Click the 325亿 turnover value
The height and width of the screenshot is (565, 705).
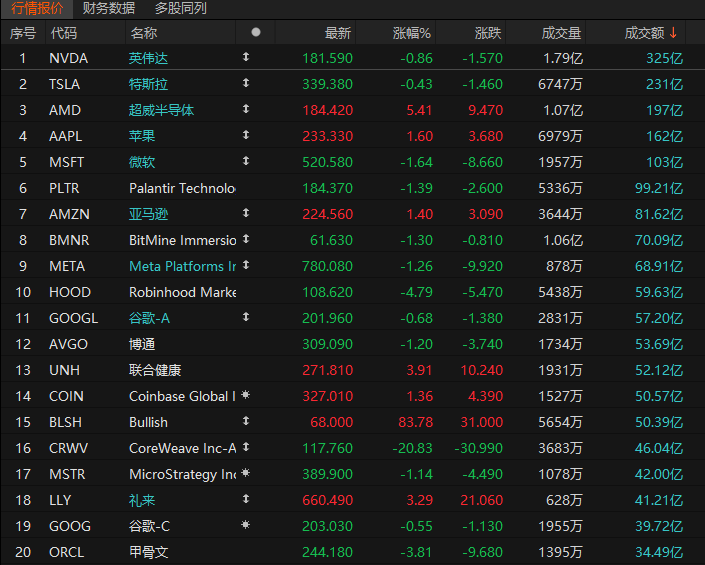click(x=665, y=58)
